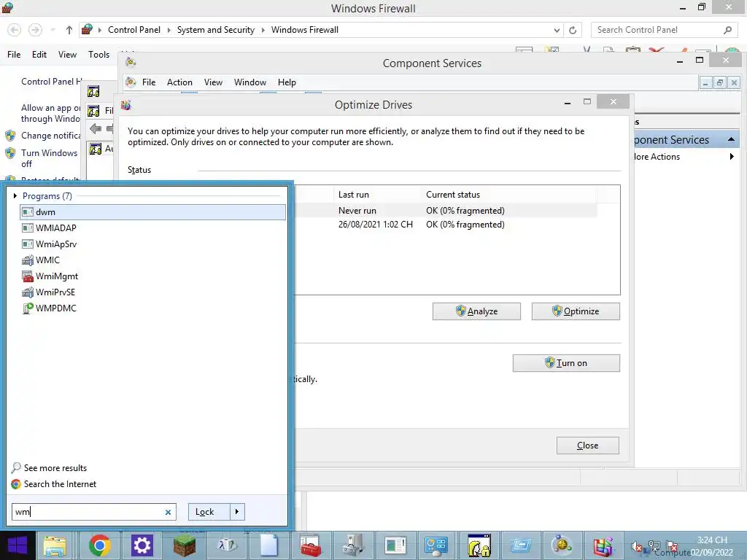Click the WMIC icon
This screenshot has height=560, width=747.
click(28, 260)
